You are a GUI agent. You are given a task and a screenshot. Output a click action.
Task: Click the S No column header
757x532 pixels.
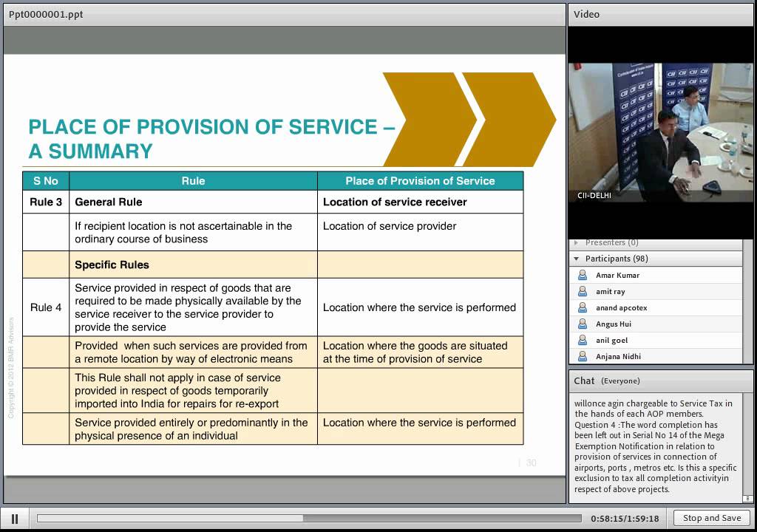point(46,181)
